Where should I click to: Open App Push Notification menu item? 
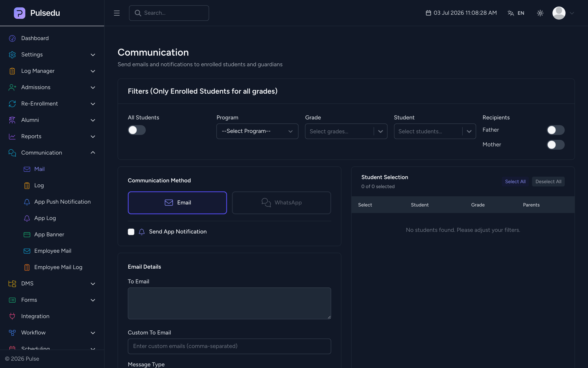tap(62, 202)
